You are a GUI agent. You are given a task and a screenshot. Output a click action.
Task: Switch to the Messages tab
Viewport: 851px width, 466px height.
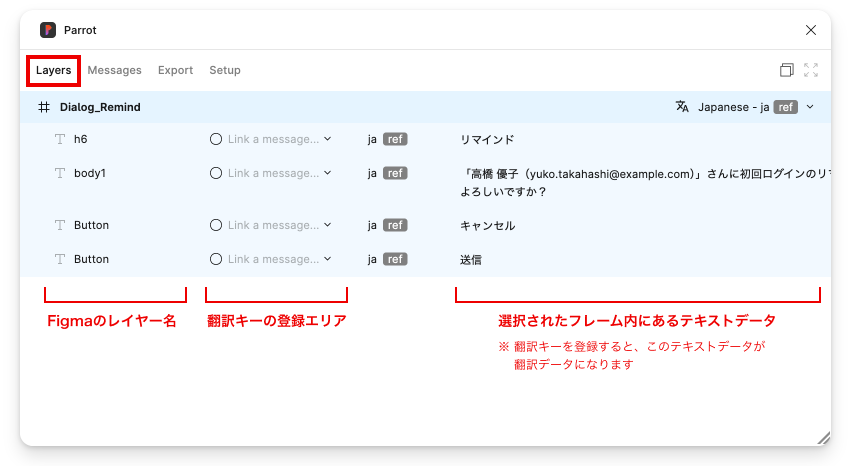[114, 70]
